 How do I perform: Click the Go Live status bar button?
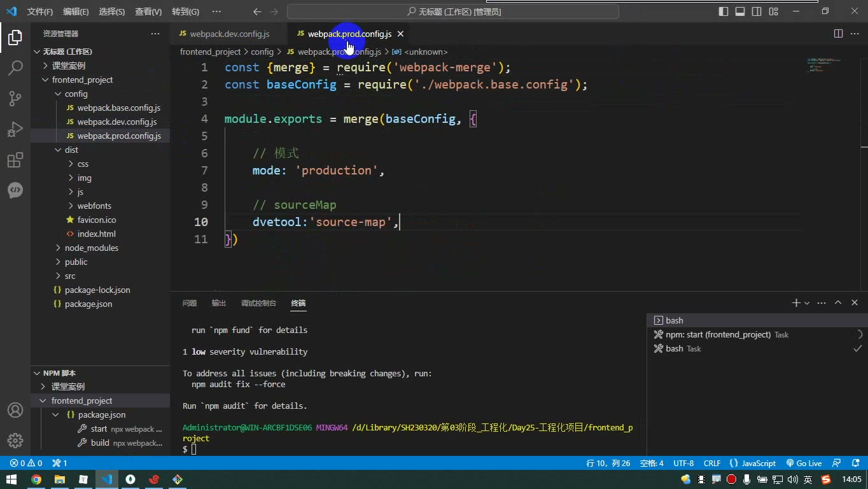804,463
